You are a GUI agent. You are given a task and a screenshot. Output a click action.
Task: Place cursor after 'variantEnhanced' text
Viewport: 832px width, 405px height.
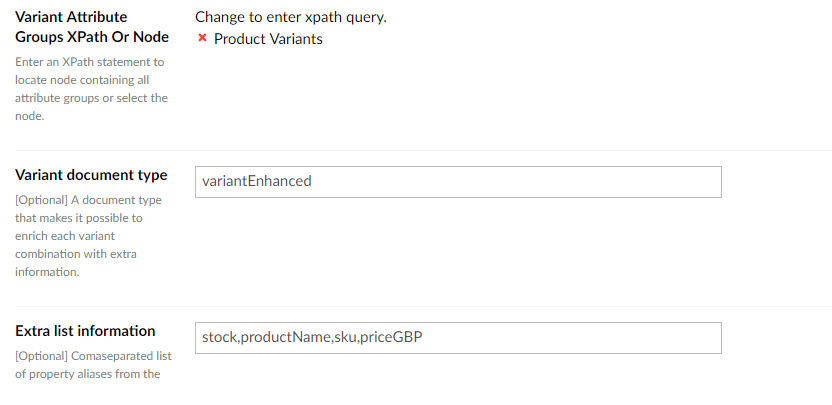pos(312,182)
